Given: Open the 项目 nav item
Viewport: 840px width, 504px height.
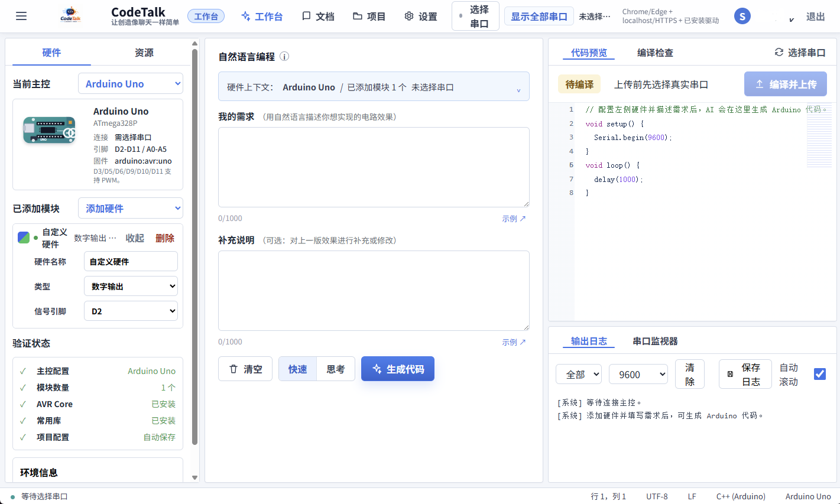Looking at the screenshot, I should point(369,17).
